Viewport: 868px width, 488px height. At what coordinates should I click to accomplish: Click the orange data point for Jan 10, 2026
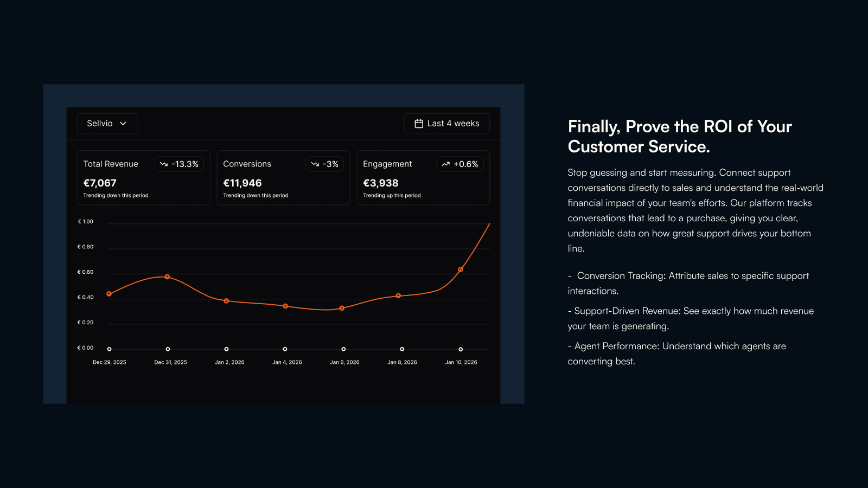tap(461, 269)
